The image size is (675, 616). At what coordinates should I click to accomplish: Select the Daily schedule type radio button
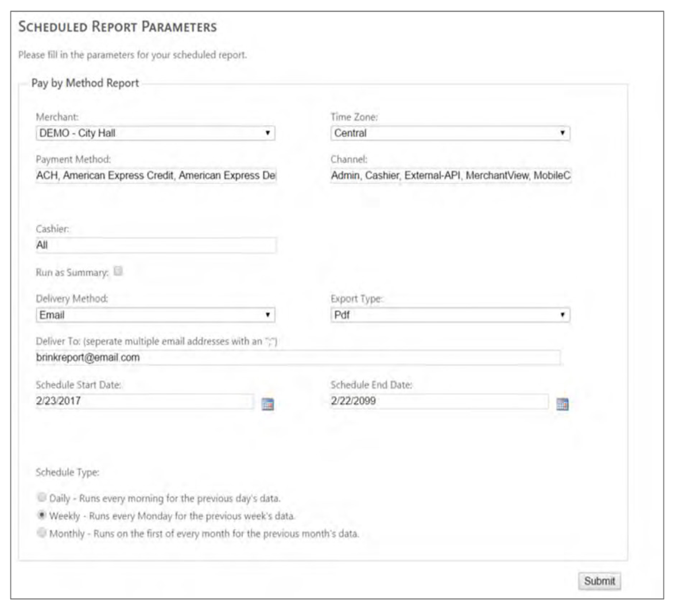click(41, 497)
